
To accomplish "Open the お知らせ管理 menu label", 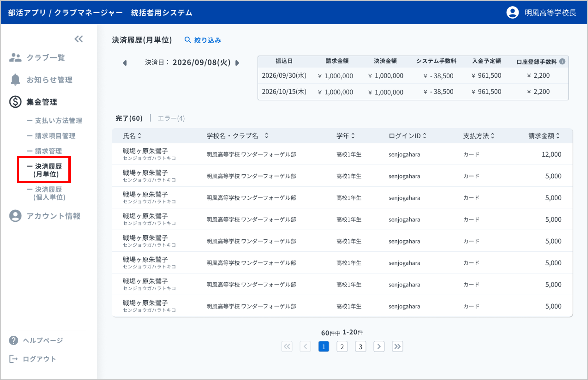I will [x=50, y=80].
